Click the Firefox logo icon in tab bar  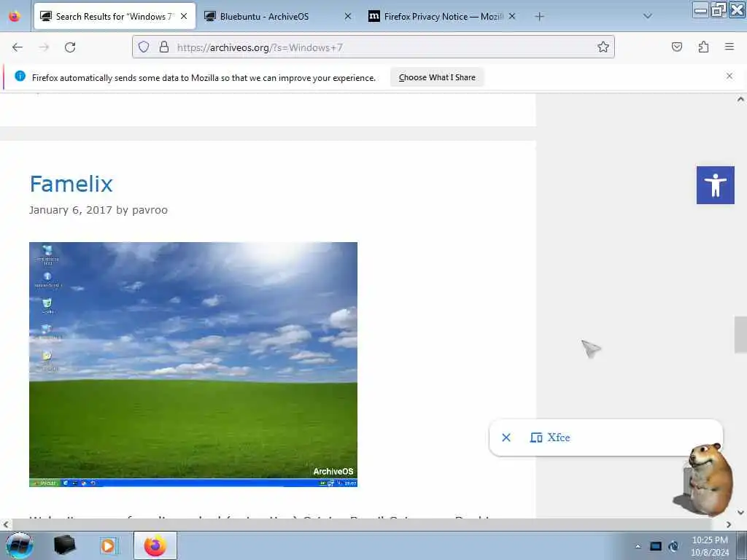click(15, 16)
